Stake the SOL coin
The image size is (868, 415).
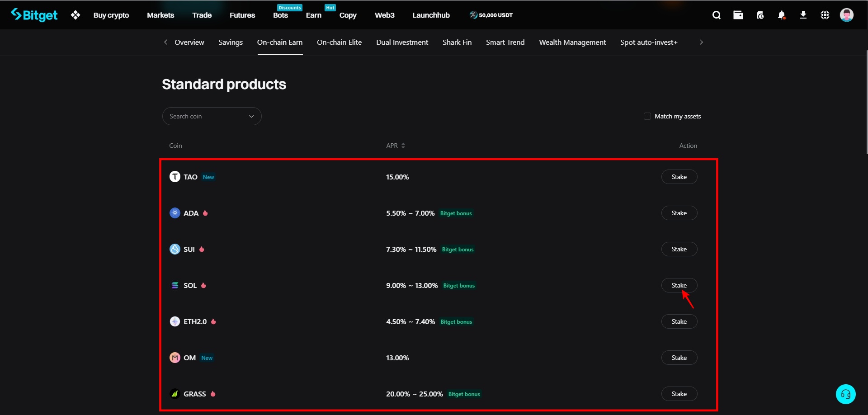tap(679, 285)
